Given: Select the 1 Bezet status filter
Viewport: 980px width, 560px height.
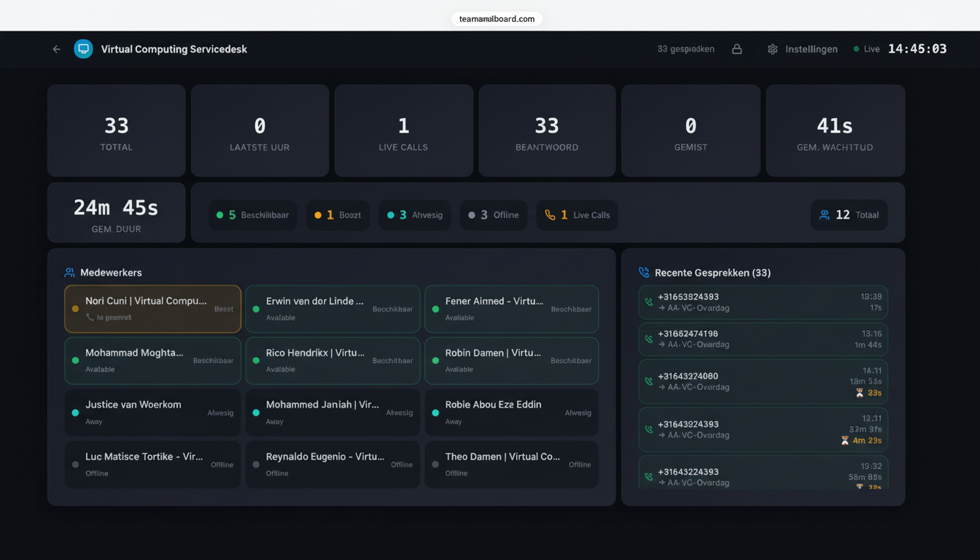Looking at the screenshot, I should [338, 215].
